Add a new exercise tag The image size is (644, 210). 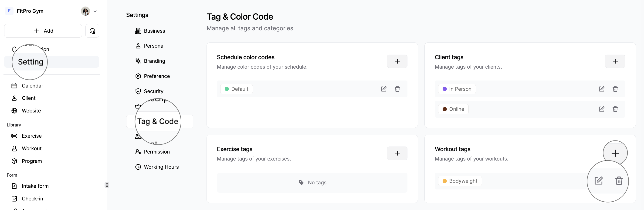pyautogui.click(x=397, y=153)
